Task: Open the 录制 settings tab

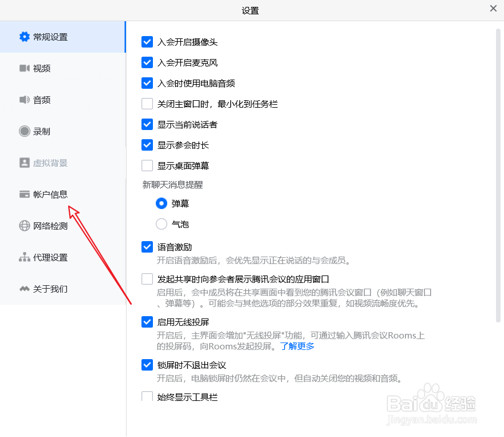Action: pos(62,131)
